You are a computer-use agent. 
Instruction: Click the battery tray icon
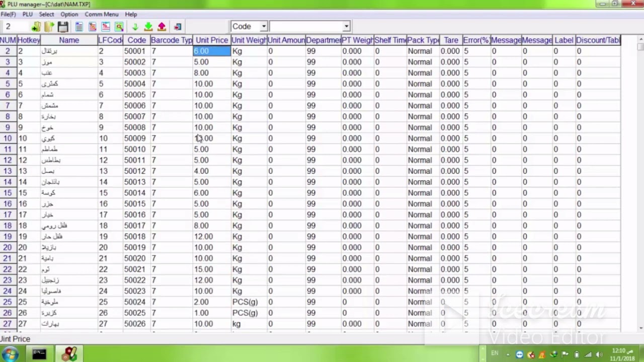[x=577, y=354]
